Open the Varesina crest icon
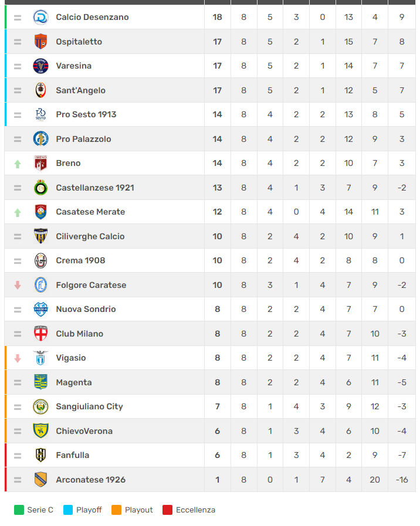Screen dimensions: 420x526 [40, 66]
